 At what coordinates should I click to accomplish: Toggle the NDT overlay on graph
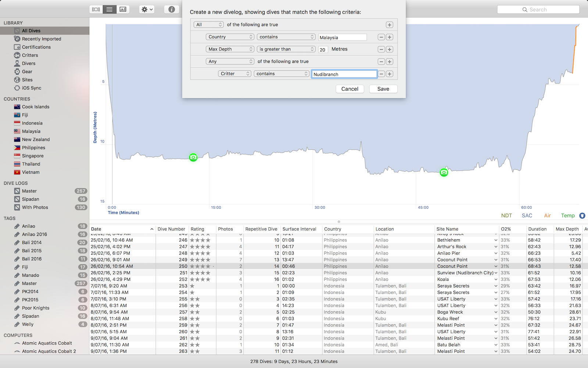coord(506,216)
